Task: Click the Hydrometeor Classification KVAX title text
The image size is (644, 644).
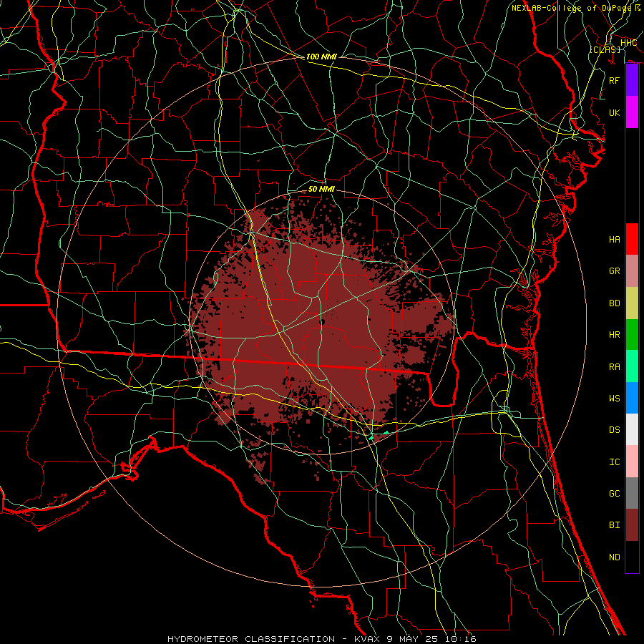Action: (x=322, y=639)
